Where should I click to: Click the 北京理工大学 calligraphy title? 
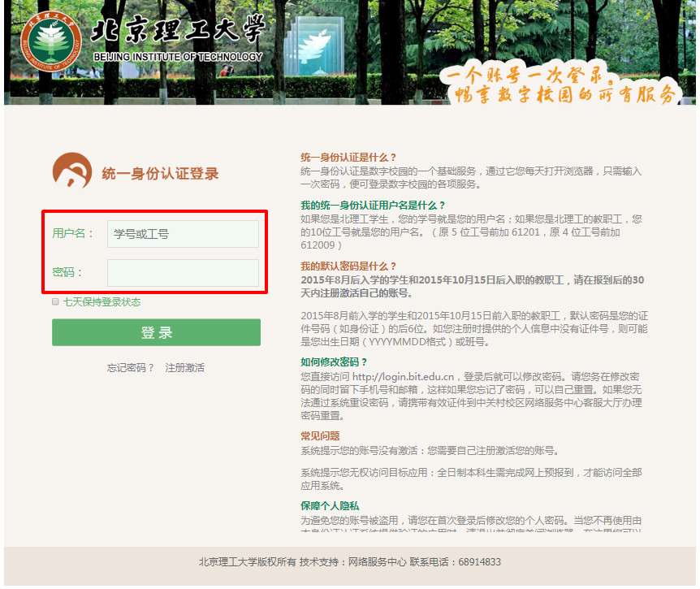(179, 31)
